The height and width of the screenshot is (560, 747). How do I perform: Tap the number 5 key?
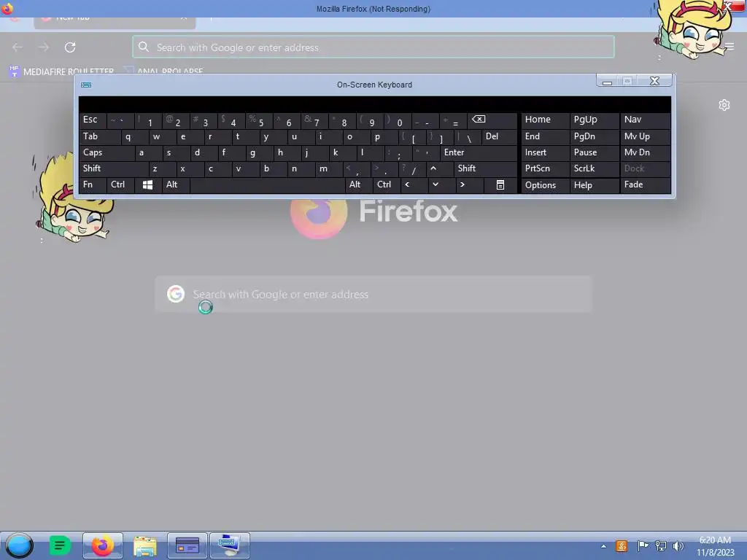click(259, 120)
